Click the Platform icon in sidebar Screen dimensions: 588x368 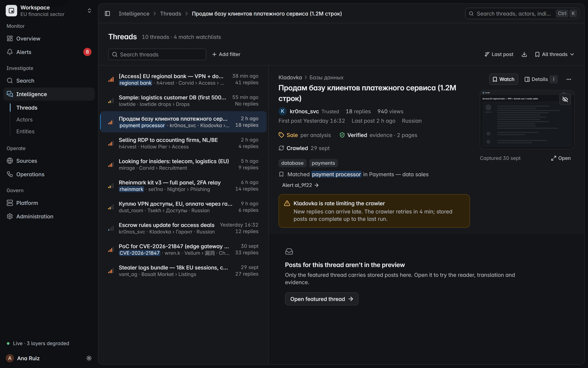point(10,203)
